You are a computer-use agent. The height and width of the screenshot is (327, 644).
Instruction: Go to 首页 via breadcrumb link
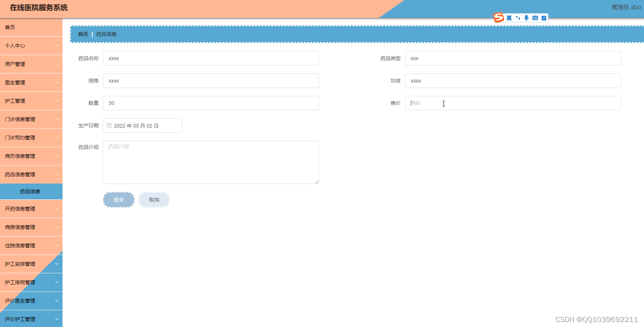pyautogui.click(x=83, y=34)
